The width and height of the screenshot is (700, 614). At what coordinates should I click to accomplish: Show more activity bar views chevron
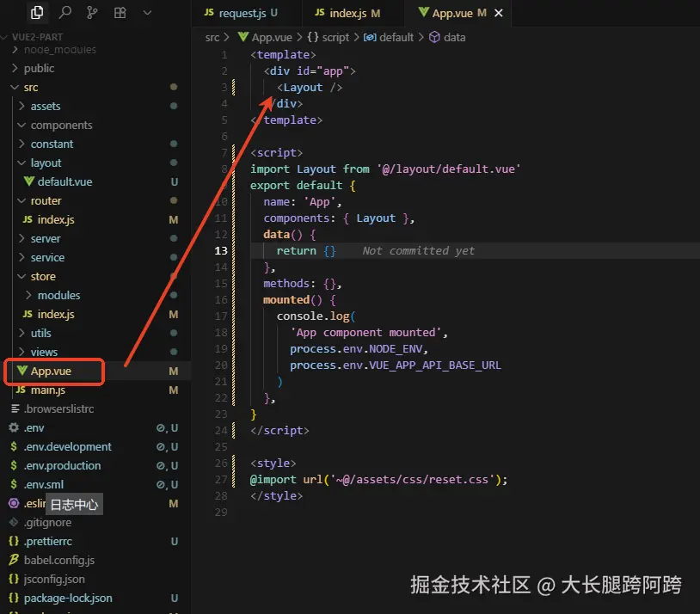pos(147,13)
